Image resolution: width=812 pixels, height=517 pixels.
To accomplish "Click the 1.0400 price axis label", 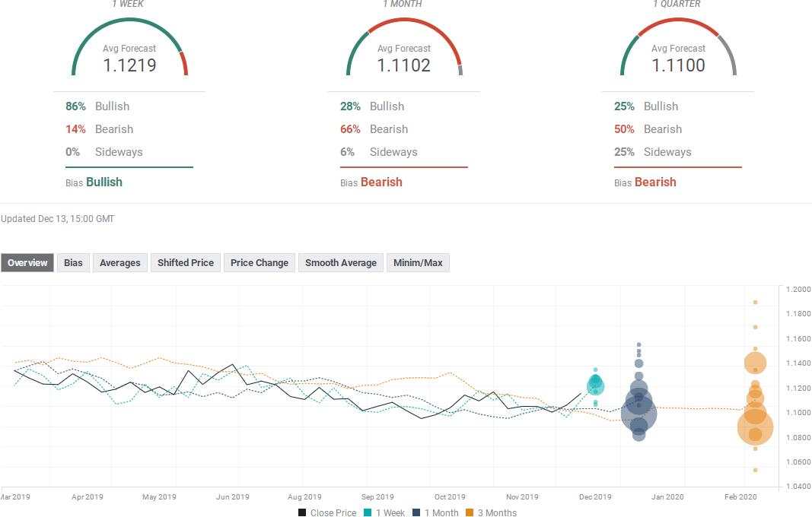I will [798, 487].
